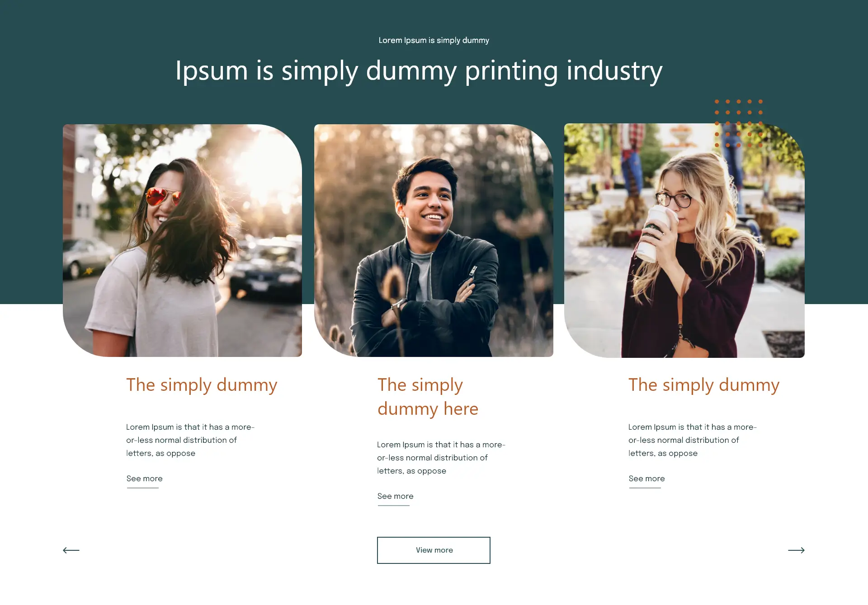Click the middle card's description paragraph
The width and height of the screenshot is (868, 605).
pyautogui.click(x=441, y=458)
